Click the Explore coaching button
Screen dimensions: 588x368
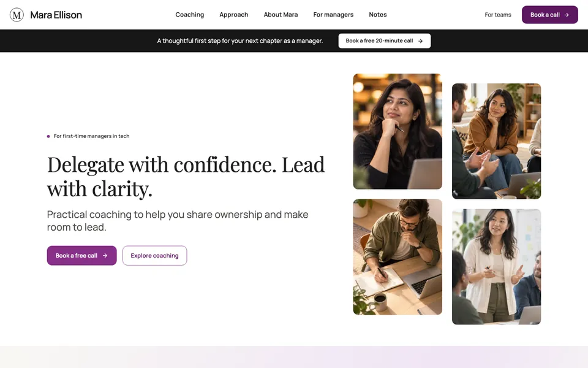point(154,255)
